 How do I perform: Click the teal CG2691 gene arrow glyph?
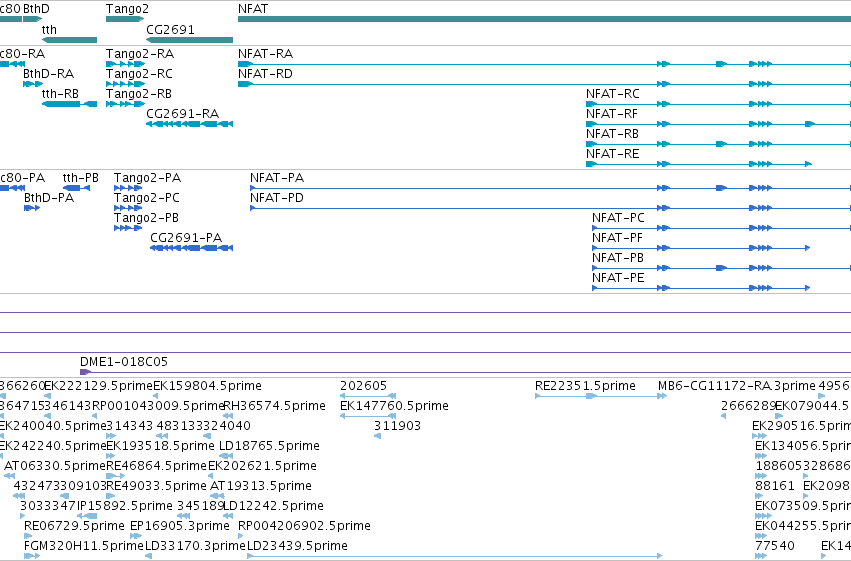coord(189,40)
